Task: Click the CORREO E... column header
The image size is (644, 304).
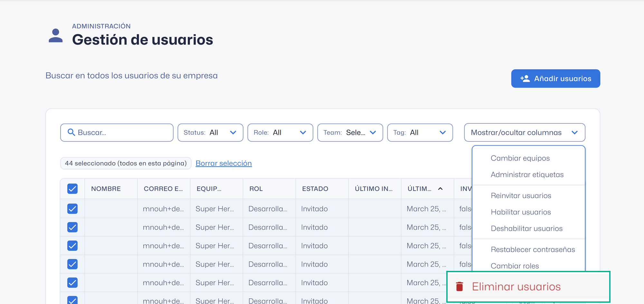Action: (163, 189)
